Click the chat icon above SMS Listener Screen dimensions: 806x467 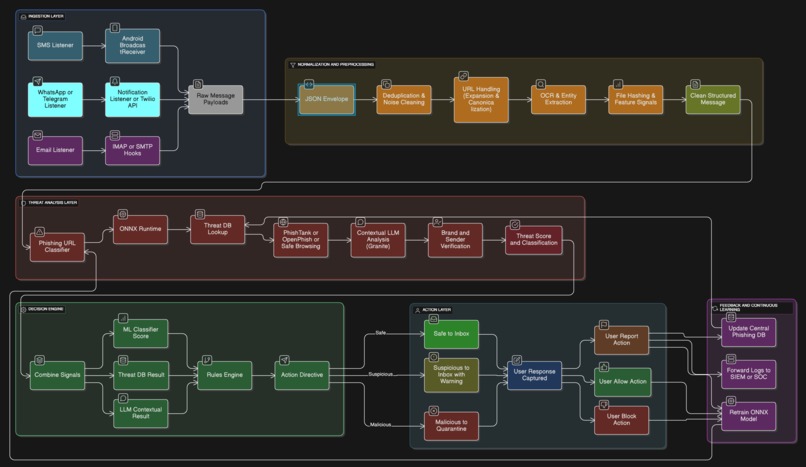click(x=38, y=31)
